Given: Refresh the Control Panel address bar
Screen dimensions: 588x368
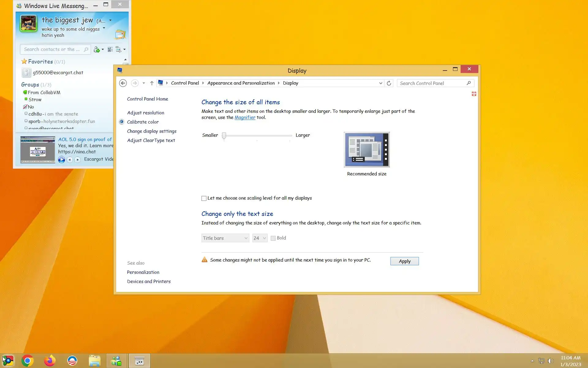Looking at the screenshot, I should pos(389,83).
